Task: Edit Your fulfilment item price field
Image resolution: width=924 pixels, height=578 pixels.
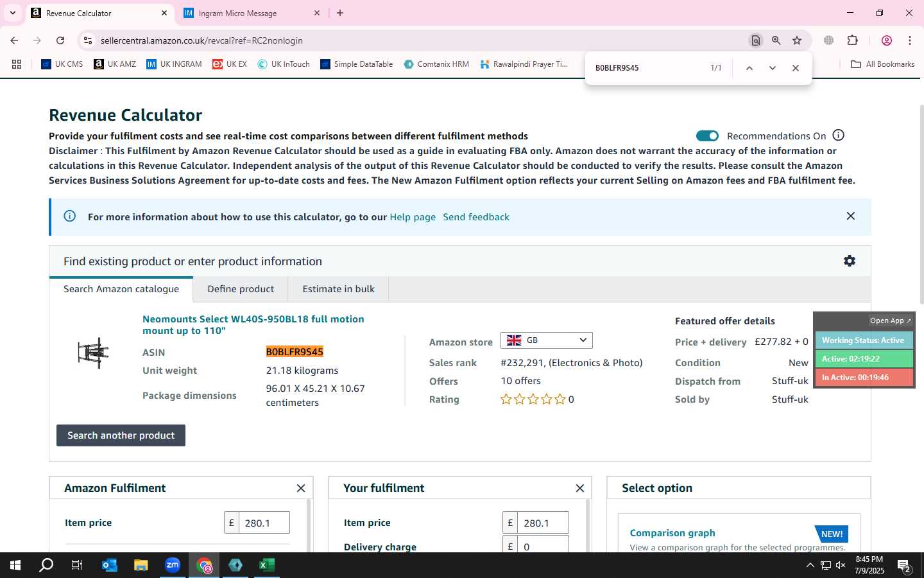Action: pyautogui.click(x=543, y=523)
